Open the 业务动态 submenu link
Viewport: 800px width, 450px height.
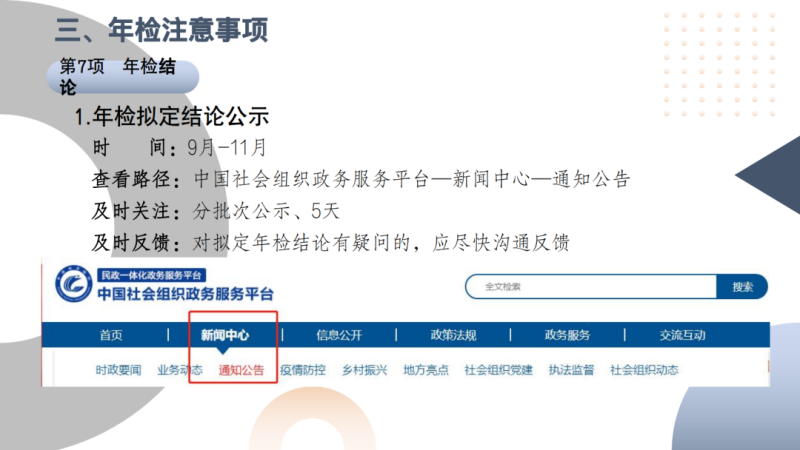coord(180,370)
